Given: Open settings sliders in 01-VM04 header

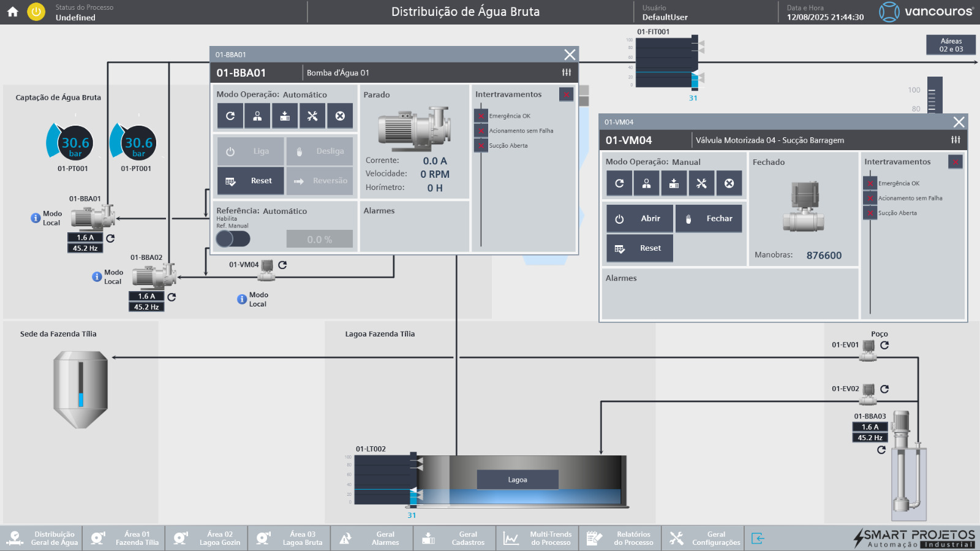Looking at the screenshot, I should 956,140.
